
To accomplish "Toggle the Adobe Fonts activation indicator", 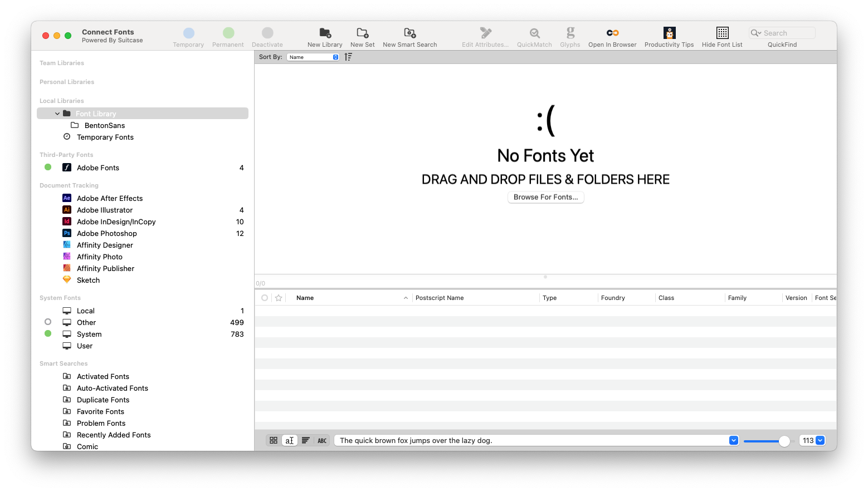I will point(48,167).
